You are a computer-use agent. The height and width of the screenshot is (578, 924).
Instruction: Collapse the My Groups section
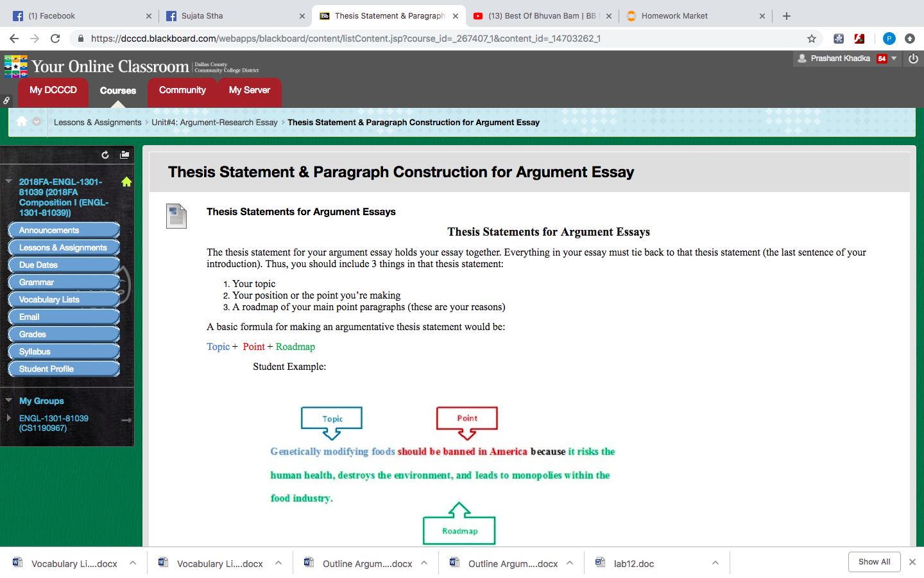coord(8,400)
